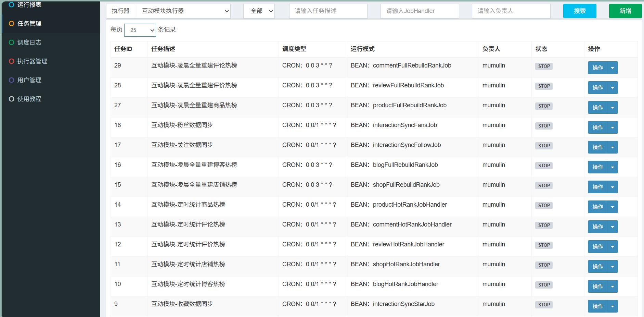This screenshot has width=644, height=317.
Task: Click the 操作 button for task 16
Action: tap(597, 167)
